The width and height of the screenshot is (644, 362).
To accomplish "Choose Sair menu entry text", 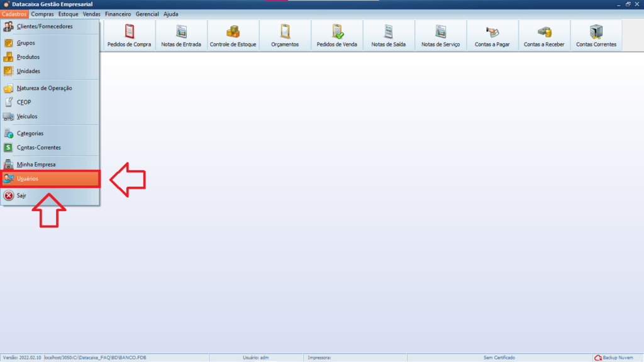I will (x=21, y=196).
